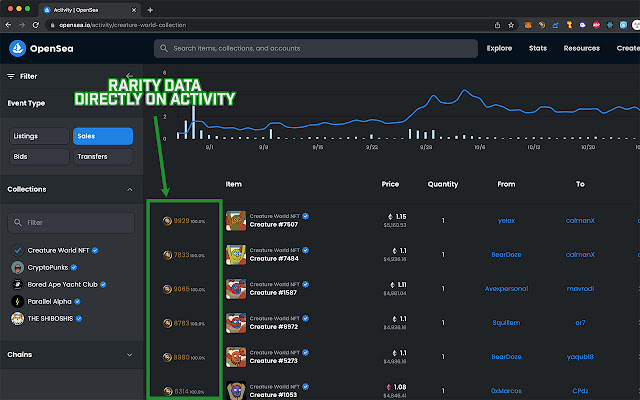This screenshot has width=640, height=400.
Task: Open the Stats menu
Action: click(x=538, y=48)
